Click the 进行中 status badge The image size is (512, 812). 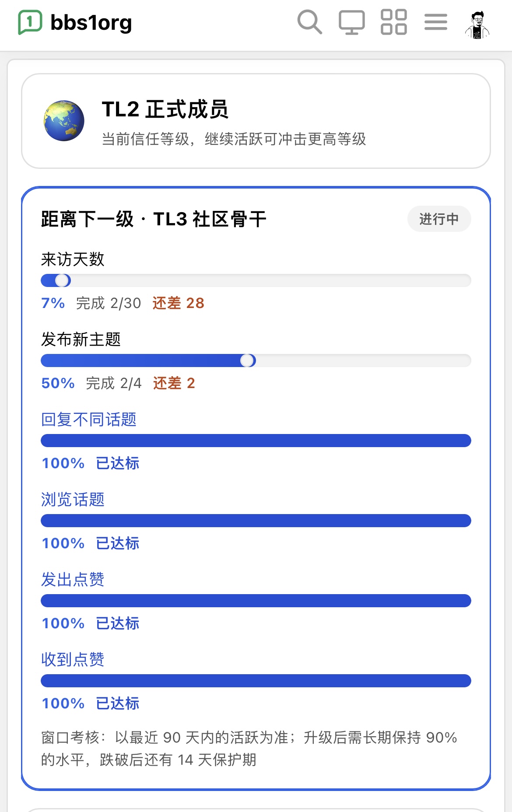[439, 219]
